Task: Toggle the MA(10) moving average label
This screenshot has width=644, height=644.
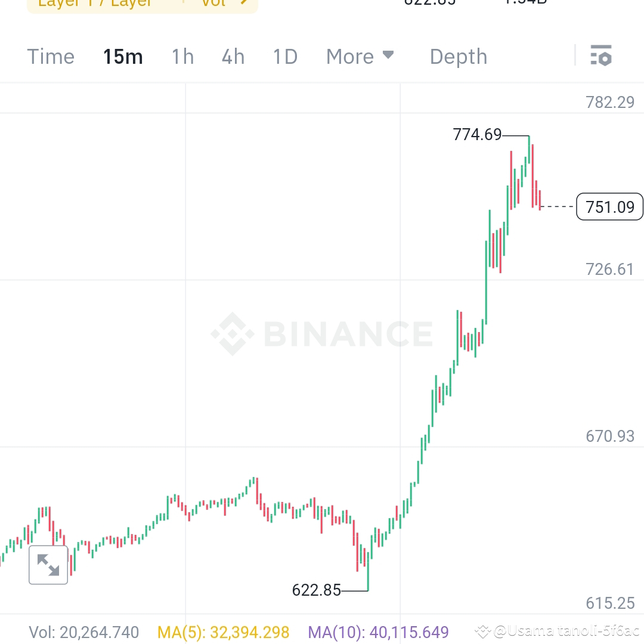Action: [379, 633]
